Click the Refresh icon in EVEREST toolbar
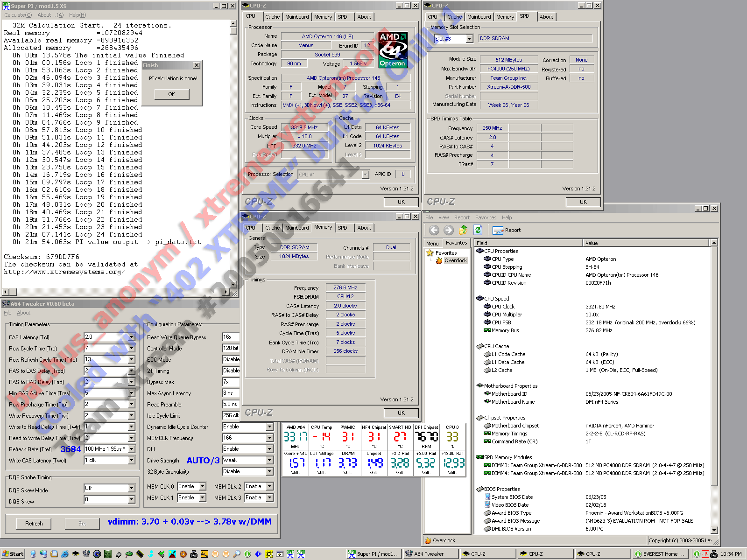This screenshot has height=560, width=747. (x=478, y=230)
